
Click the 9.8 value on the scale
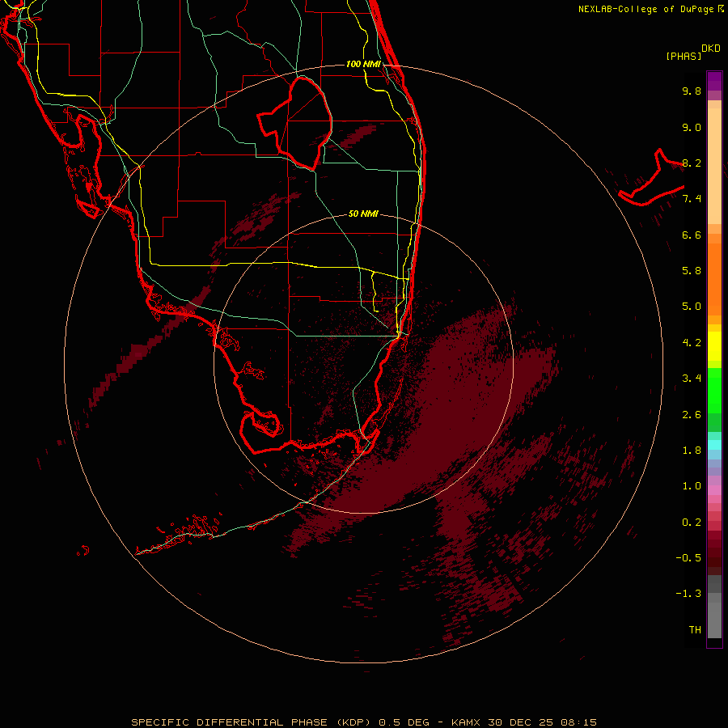pyautogui.click(x=692, y=91)
